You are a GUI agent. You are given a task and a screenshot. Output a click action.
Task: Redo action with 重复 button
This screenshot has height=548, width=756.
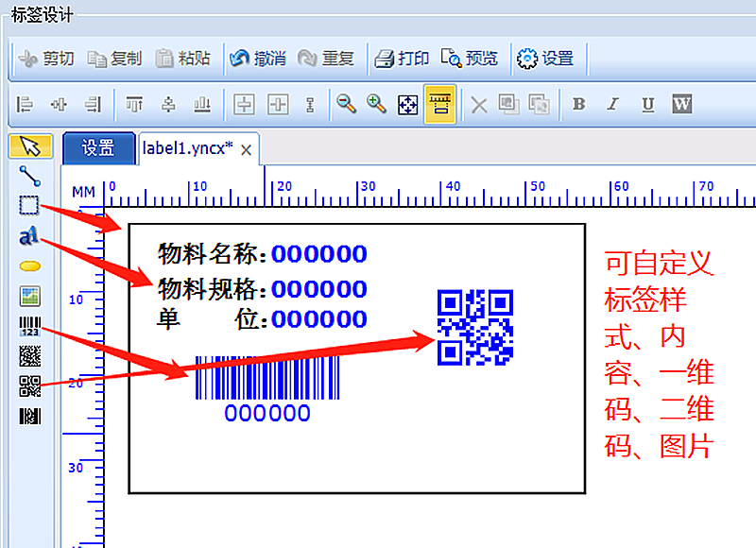coord(326,59)
